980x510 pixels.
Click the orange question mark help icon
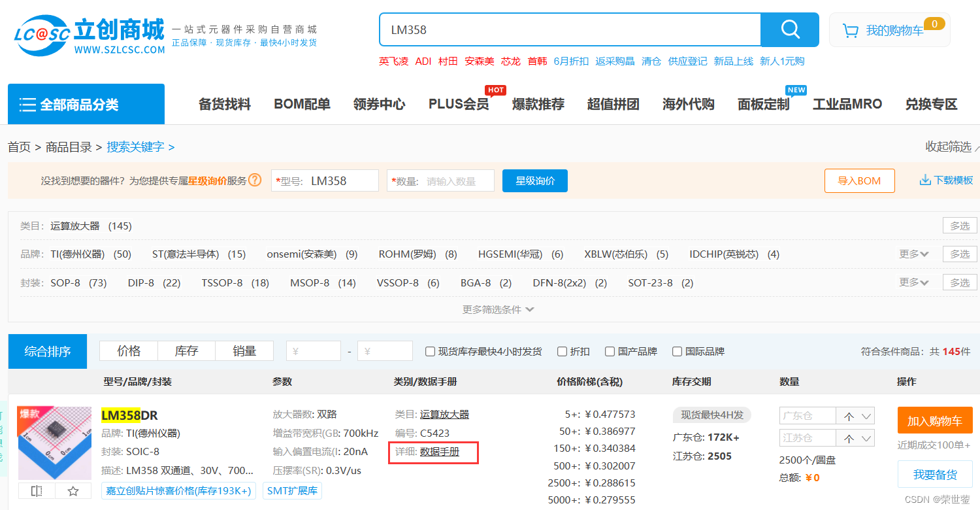[255, 180]
